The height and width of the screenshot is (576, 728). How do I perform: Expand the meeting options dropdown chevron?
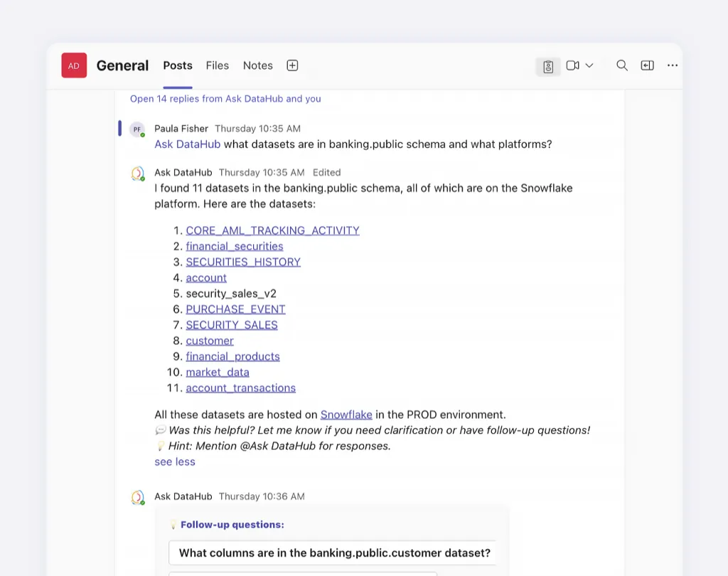(x=589, y=65)
